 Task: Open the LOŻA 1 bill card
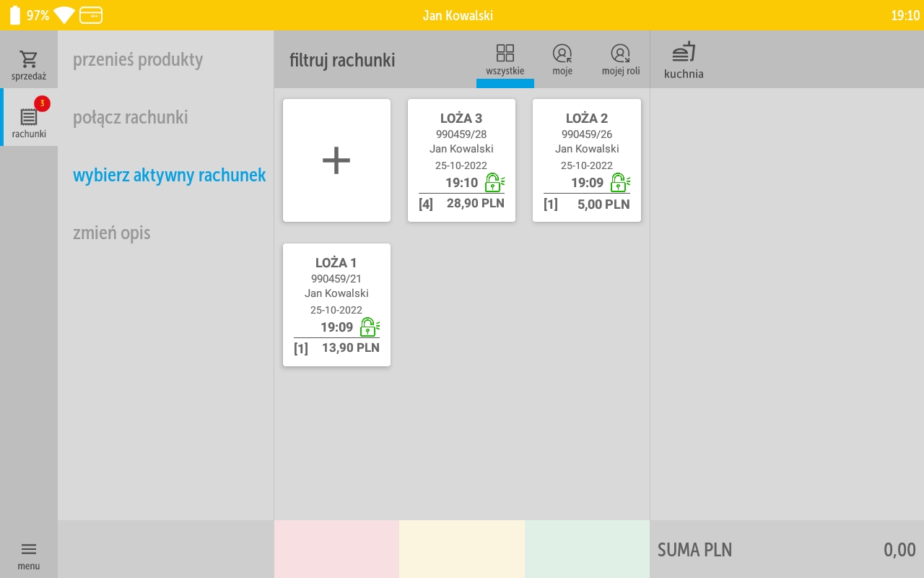tap(336, 289)
